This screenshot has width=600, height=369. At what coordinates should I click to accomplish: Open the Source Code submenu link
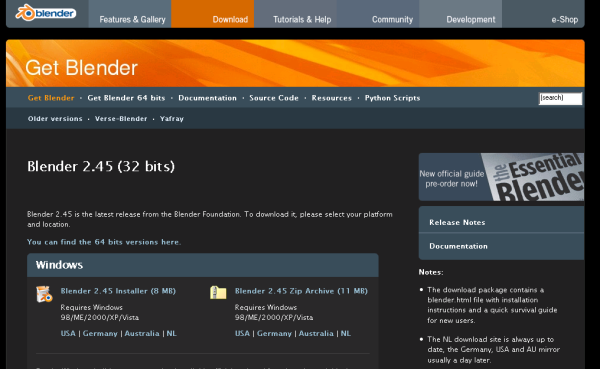pyautogui.click(x=274, y=98)
